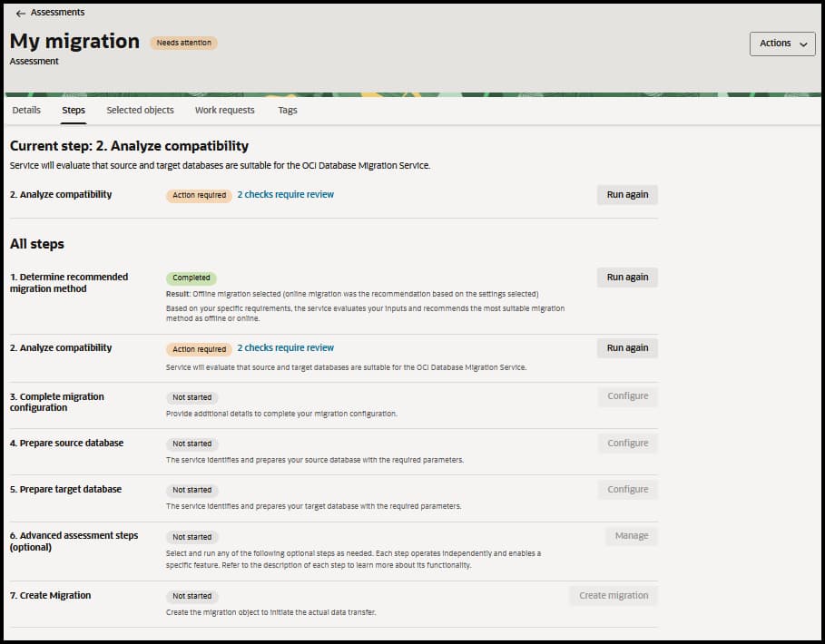Configure Prepare source database step

pos(627,444)
